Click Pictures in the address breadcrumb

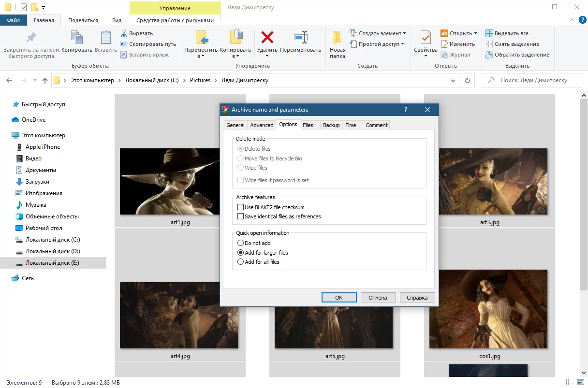pyautogui.click(x=200, y=80)
